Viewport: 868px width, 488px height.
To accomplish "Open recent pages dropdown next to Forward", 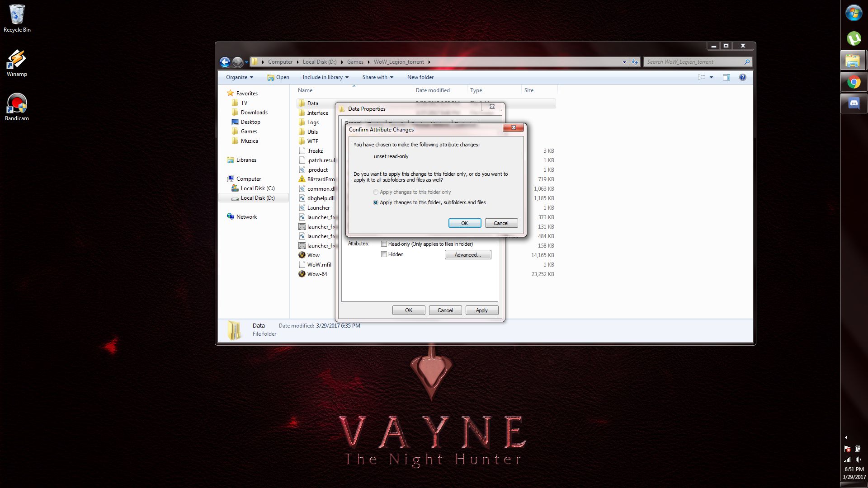I will tap(246, 62).
